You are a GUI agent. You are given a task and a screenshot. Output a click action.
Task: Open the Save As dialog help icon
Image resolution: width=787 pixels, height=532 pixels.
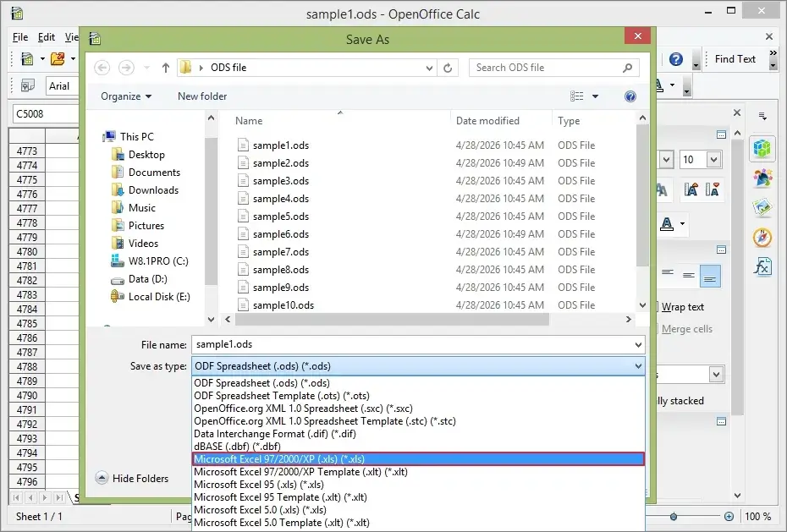click(x=630, y=96)
